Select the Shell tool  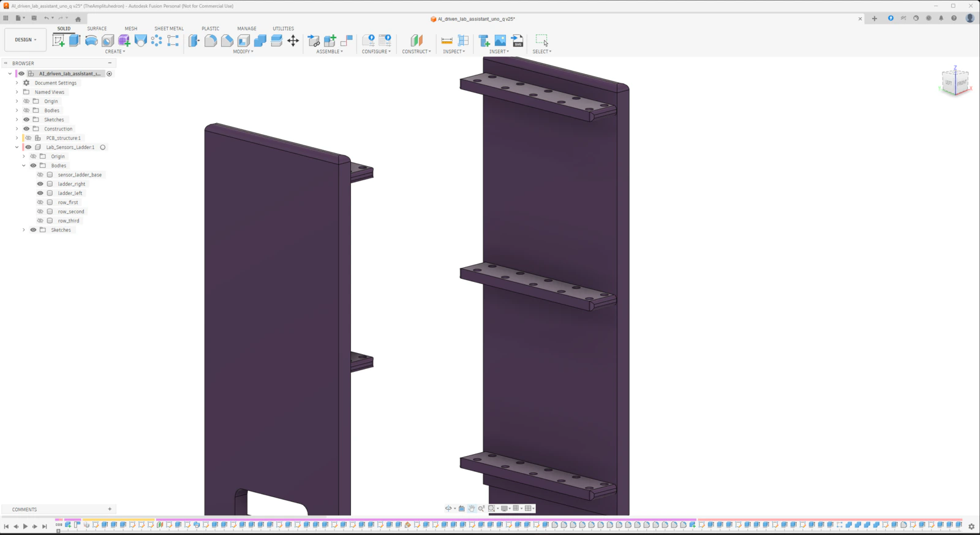pos(244,40)
